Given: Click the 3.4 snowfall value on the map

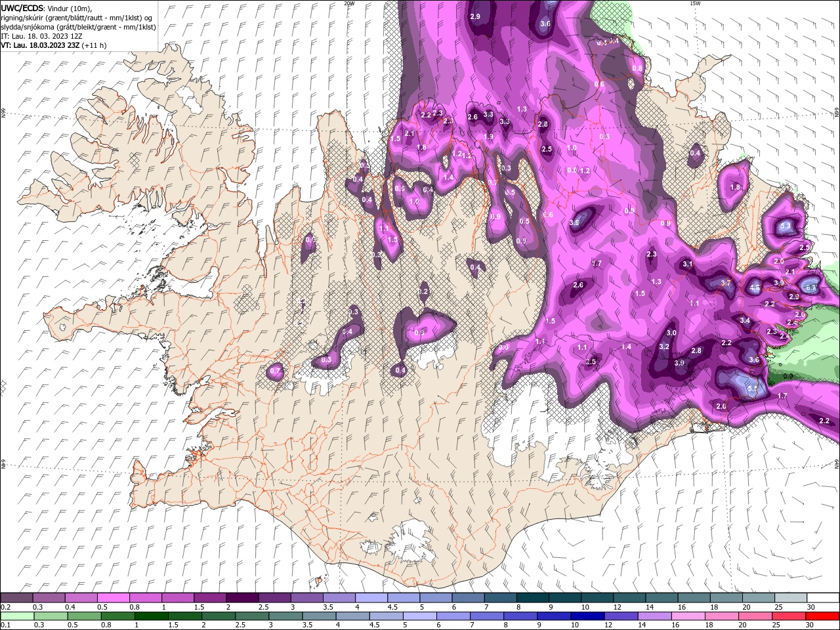Looking at the screenshot, I should click(745, 320).
